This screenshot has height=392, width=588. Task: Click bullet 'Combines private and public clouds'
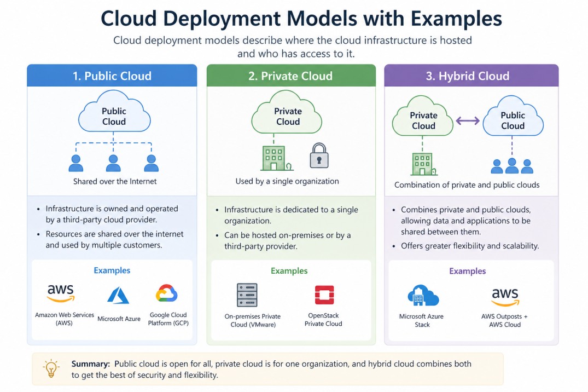tap(465, 221)
